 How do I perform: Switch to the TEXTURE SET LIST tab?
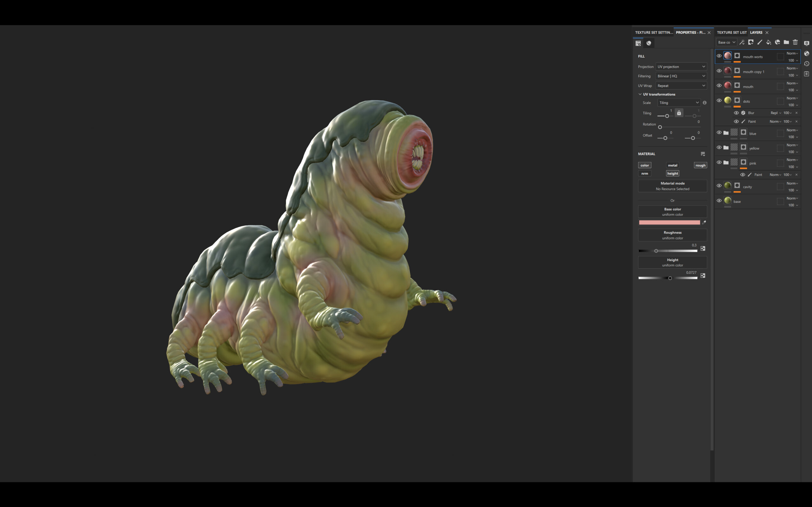click(x=732, y=32)
